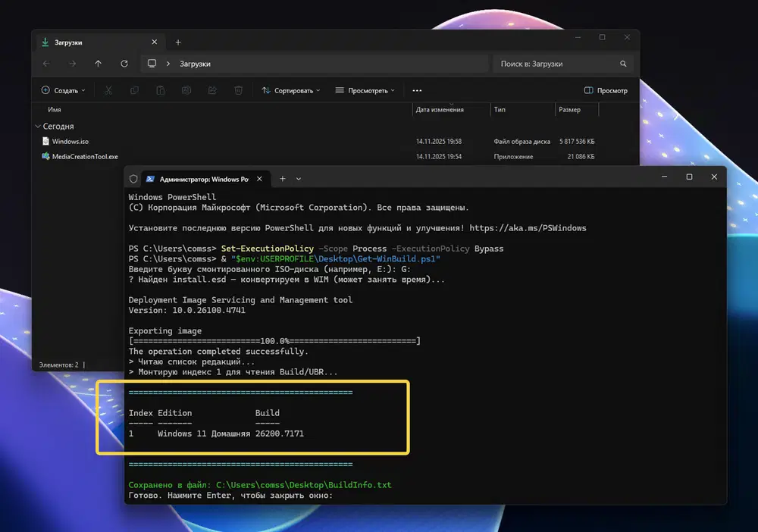Click the MediaCreationTool.exe application icon

[45, 156]
